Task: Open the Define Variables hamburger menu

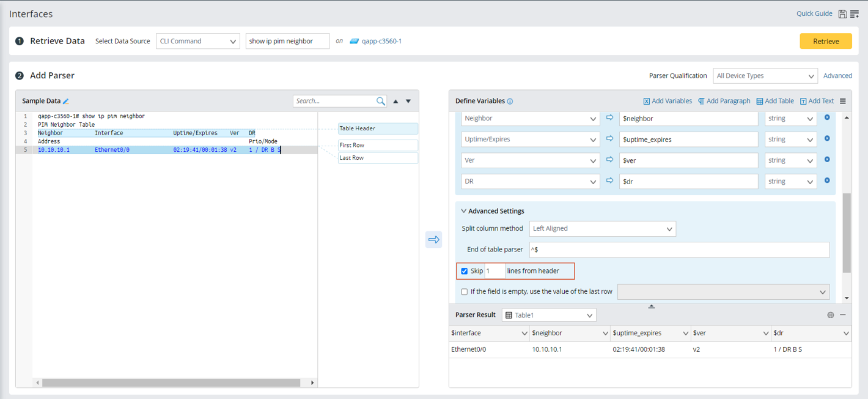Action: tap(843, 101)
